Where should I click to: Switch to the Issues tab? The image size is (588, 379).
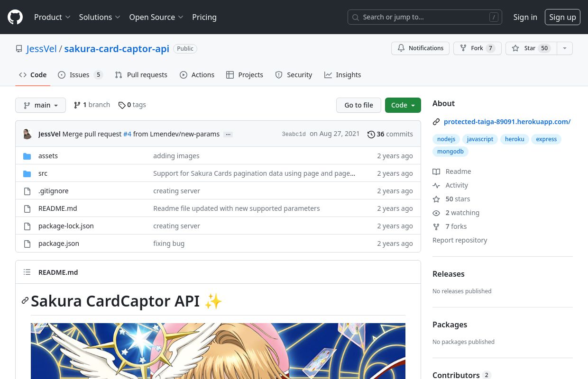pos(80,75)
